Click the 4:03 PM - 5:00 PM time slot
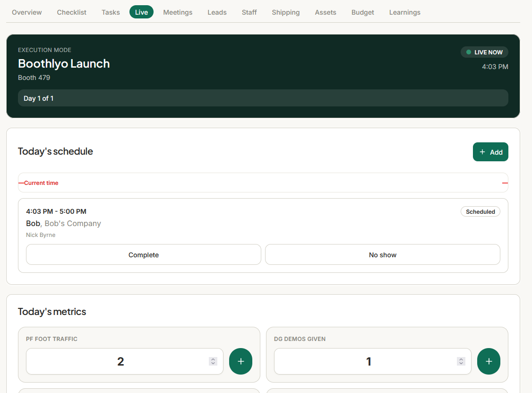This screenshot has width=532, height=393. point(56,211)
